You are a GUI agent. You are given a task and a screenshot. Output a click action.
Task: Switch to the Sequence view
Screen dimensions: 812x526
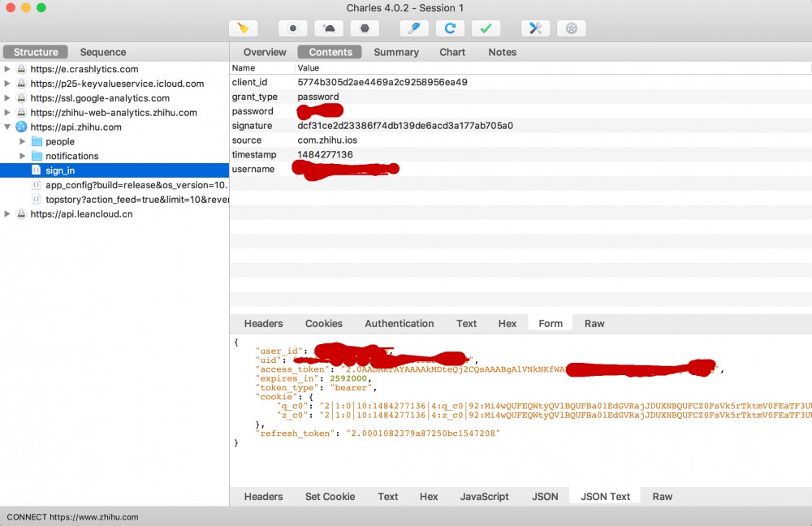tap(102, 52)
